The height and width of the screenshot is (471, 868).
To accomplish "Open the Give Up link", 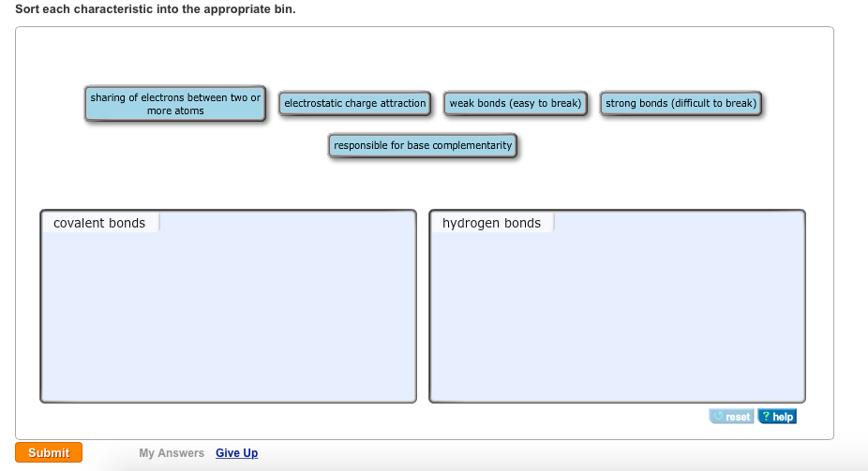I will 236,453.
